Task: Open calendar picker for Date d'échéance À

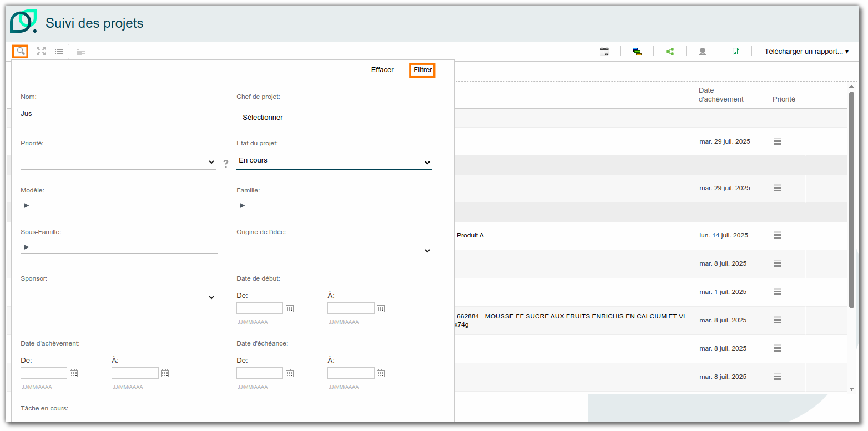Action: click(x=381, y=373)
